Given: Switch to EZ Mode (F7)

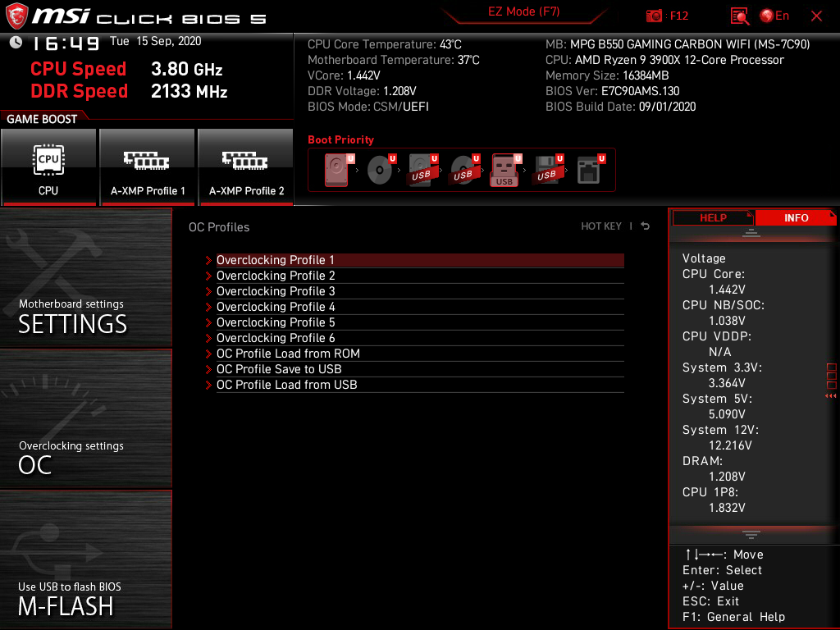Looking at the screenshot, I should tap(523, 11).
